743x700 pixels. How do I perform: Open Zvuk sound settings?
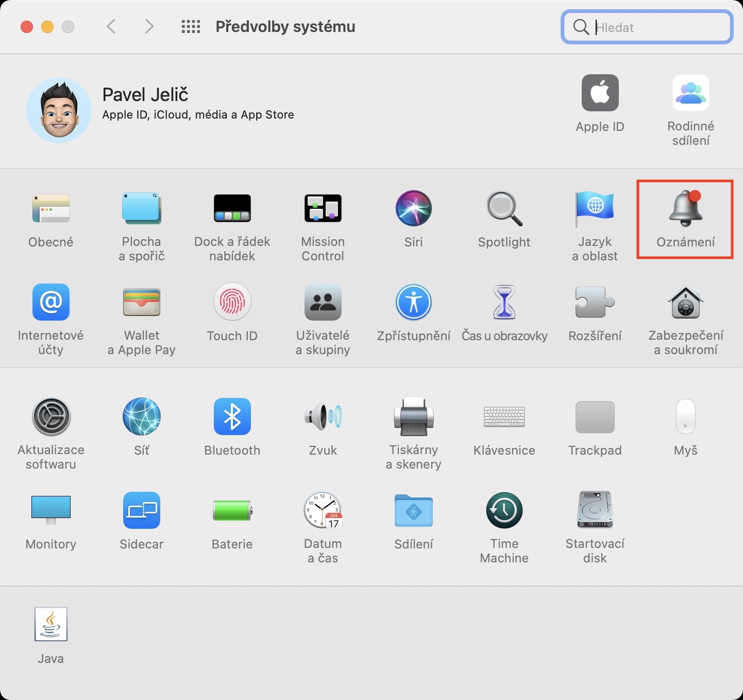click(323, 416)
